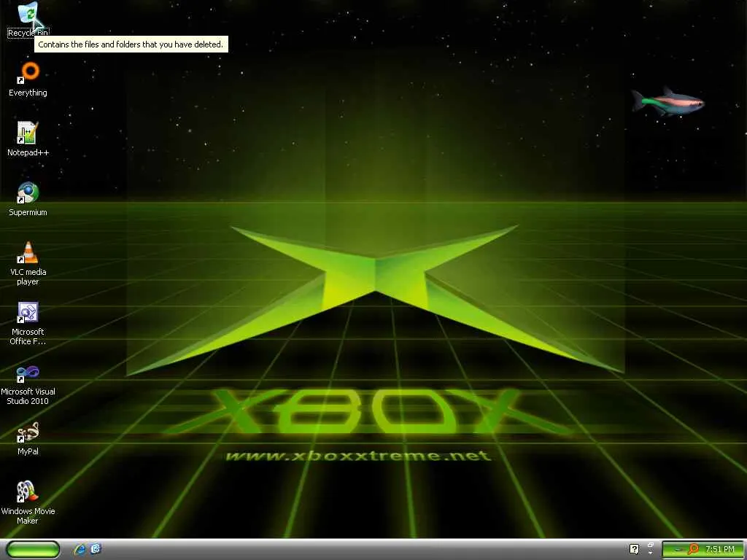The height and width of the screenshot is (560, 747).
Task: Click the orange Everything tray icon
Action: [x=693, y=549]
